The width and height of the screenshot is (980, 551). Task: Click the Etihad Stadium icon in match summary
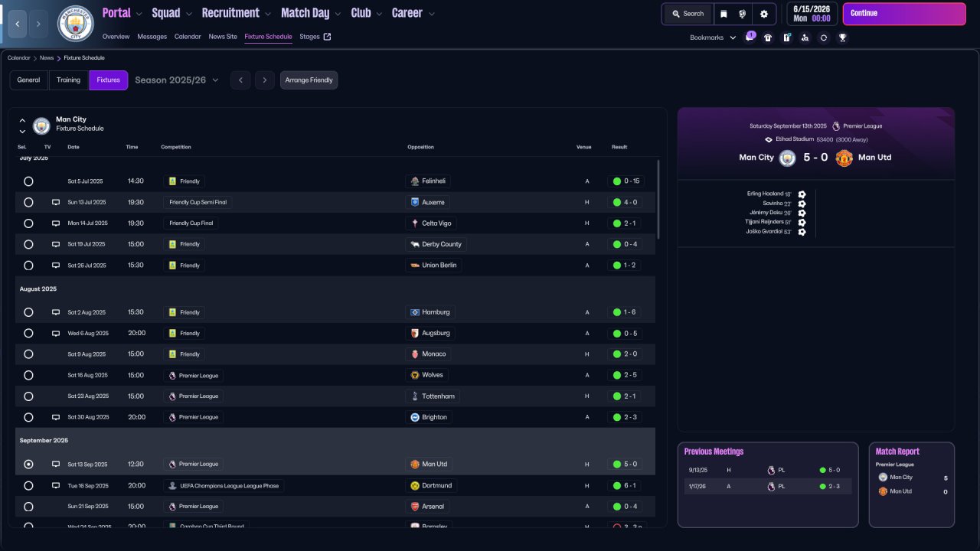click(769, 139)
